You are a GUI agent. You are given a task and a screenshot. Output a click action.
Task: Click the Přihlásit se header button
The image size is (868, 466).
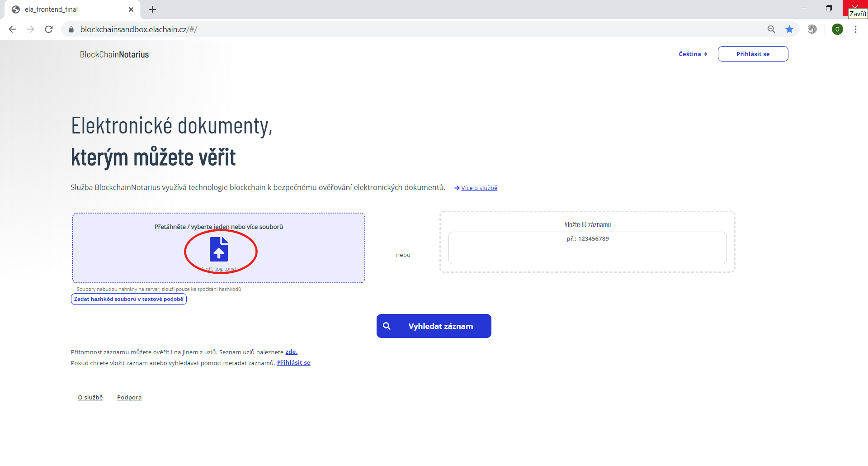pos(753,54)
